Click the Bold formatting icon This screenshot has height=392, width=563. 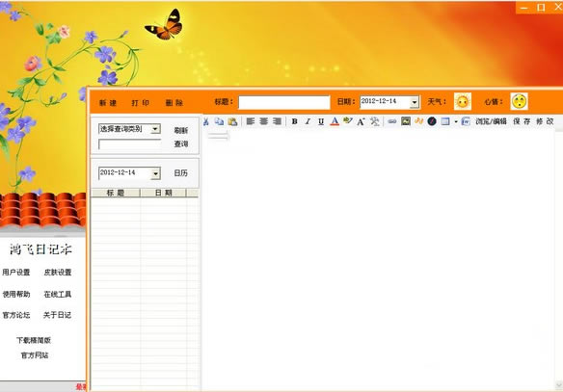[294, 121]
